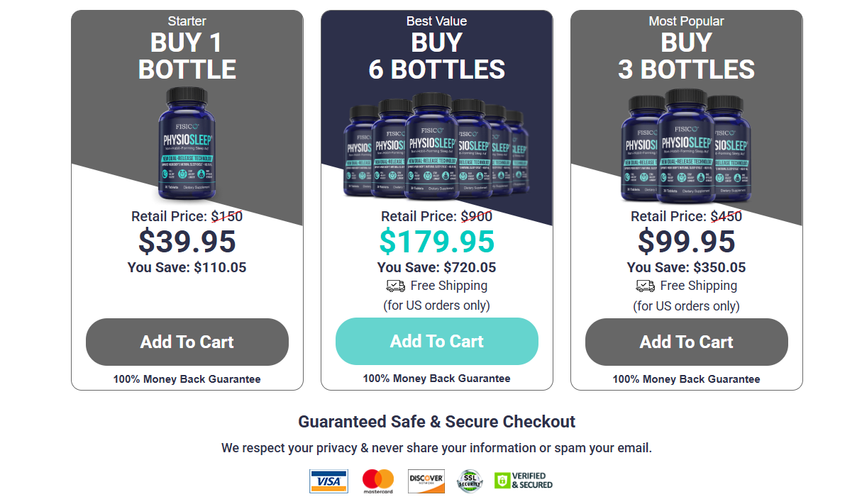Add the 3 bottles Most Popular package to cart
Image resolution: width=862 pixels, height=504 pixels.
(687, 342)
